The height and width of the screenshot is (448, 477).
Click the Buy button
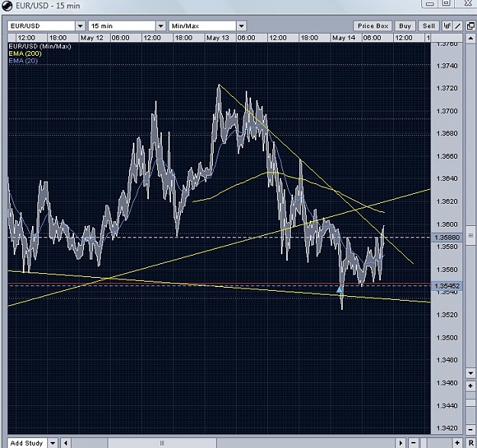[x=405, y=26]
